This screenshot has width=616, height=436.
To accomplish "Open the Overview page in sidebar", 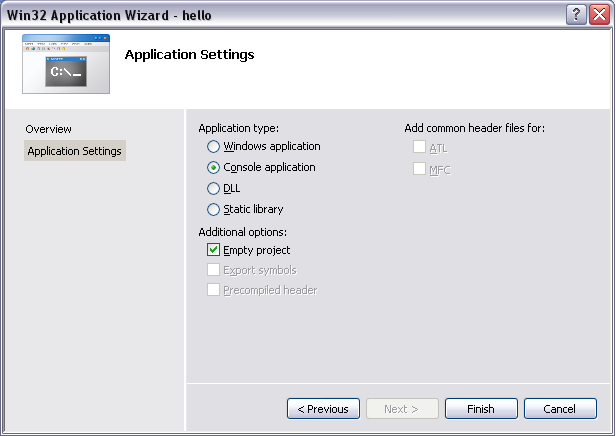I will pyautogui.click(x=49, y=129).
